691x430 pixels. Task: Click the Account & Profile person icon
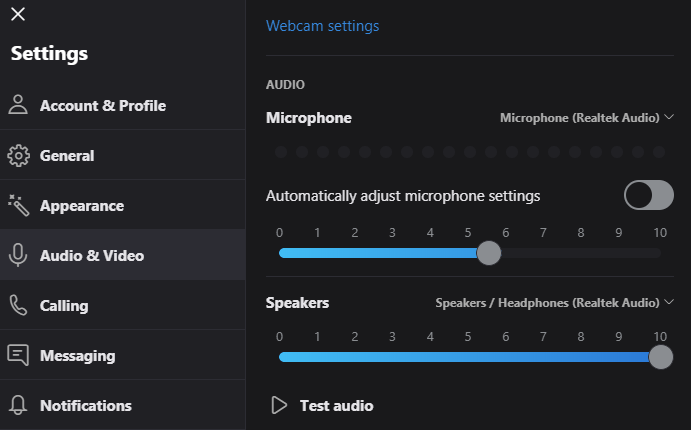click(18, 105)
